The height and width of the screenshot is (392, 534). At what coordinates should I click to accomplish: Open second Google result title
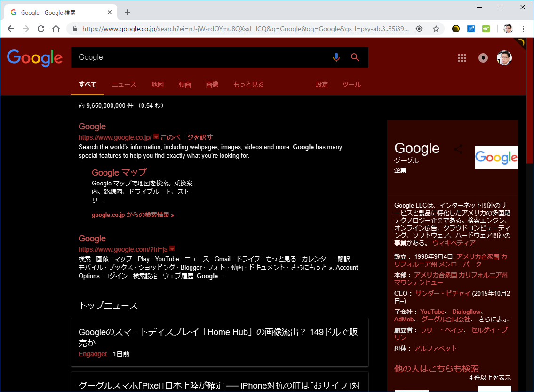pos(92,239)
